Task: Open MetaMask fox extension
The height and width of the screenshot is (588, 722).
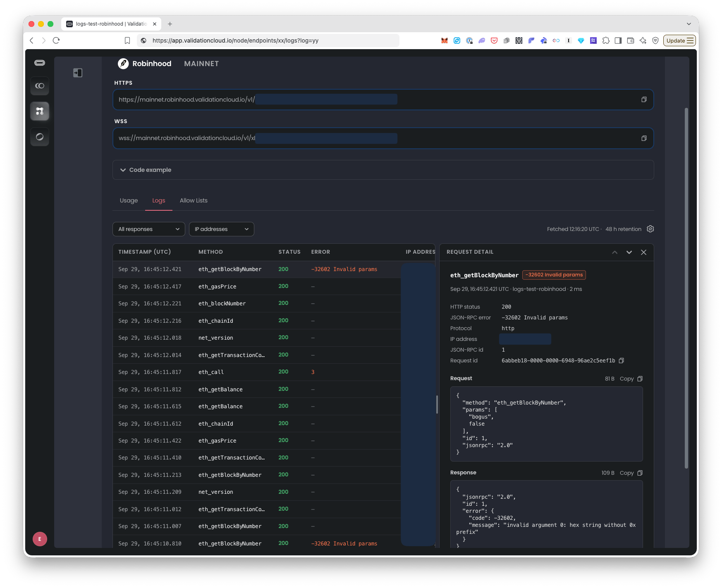Action: point(445,40)
